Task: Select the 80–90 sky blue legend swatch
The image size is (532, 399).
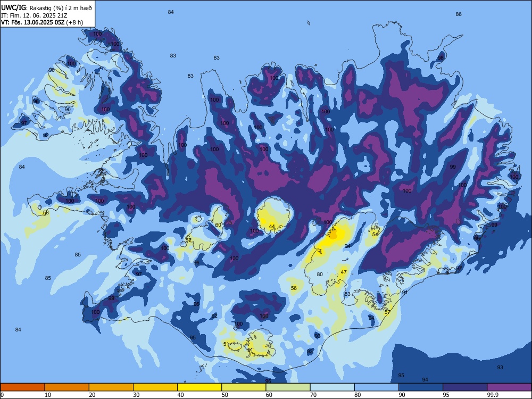Action: click(377, 387)
